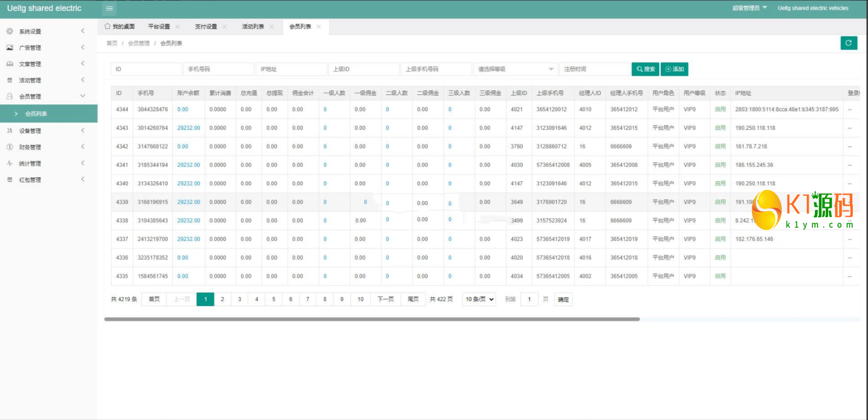Image resolution: width=868 pixels, height=420 pixels.
Task: Go to the 下一页 next page
Action: tap(385, 299)
